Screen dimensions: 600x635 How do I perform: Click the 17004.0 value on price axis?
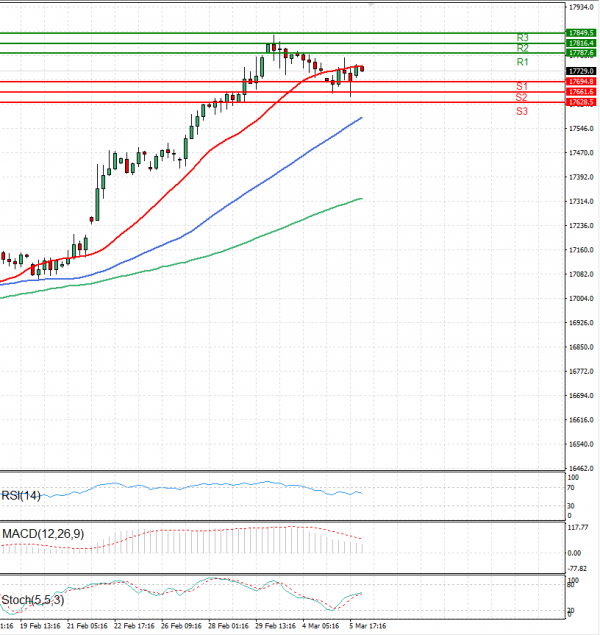coord(581,298)
